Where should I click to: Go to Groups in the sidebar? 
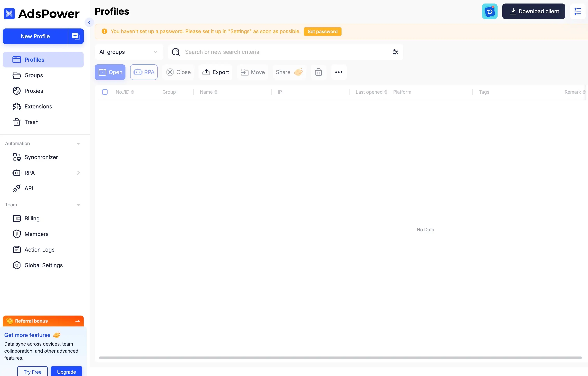(x=43, y=75)
